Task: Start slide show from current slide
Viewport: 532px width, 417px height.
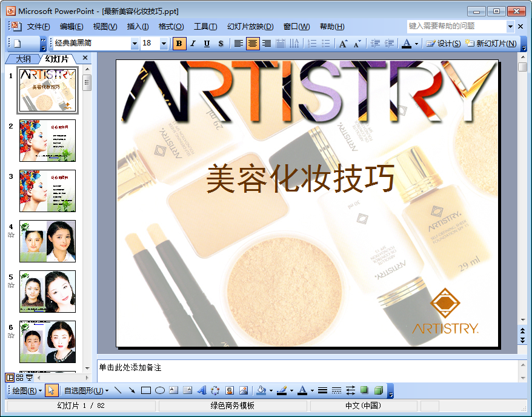Action: pyautogui.click(x=30, y=378)
